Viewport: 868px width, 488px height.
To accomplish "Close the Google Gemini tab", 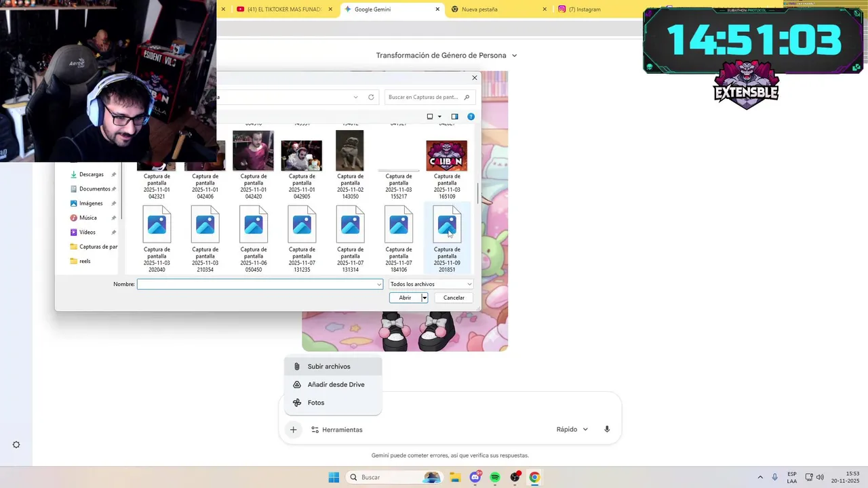I will click(x=437, y=9).
